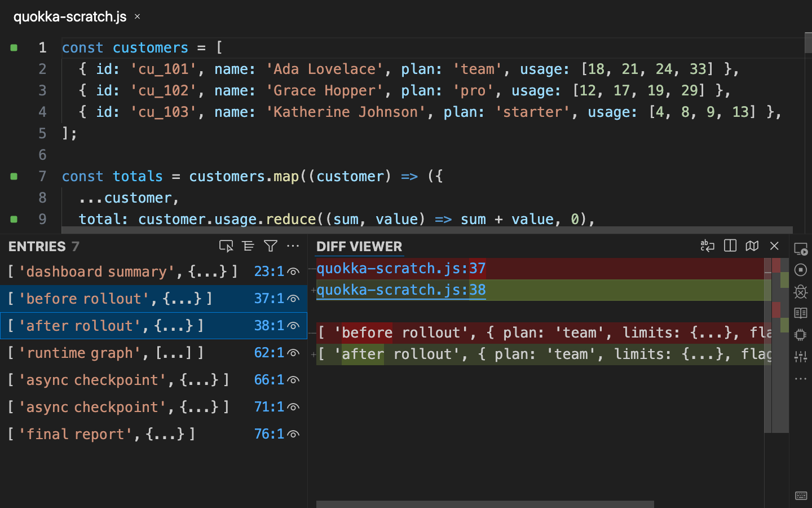
Task: Select the DIFF VIEWER panel tab
Action: coord(359,247)
